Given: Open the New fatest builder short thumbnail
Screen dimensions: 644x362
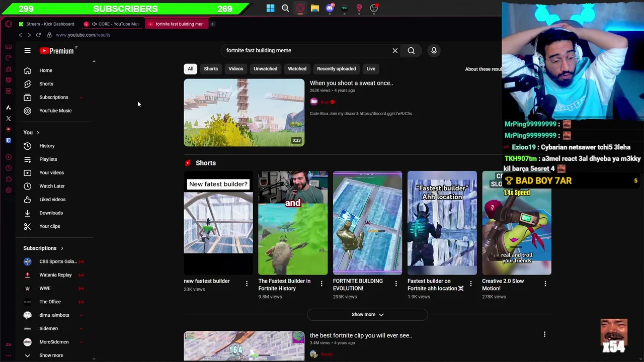Looking at the screenshot, I should [218, 223].
